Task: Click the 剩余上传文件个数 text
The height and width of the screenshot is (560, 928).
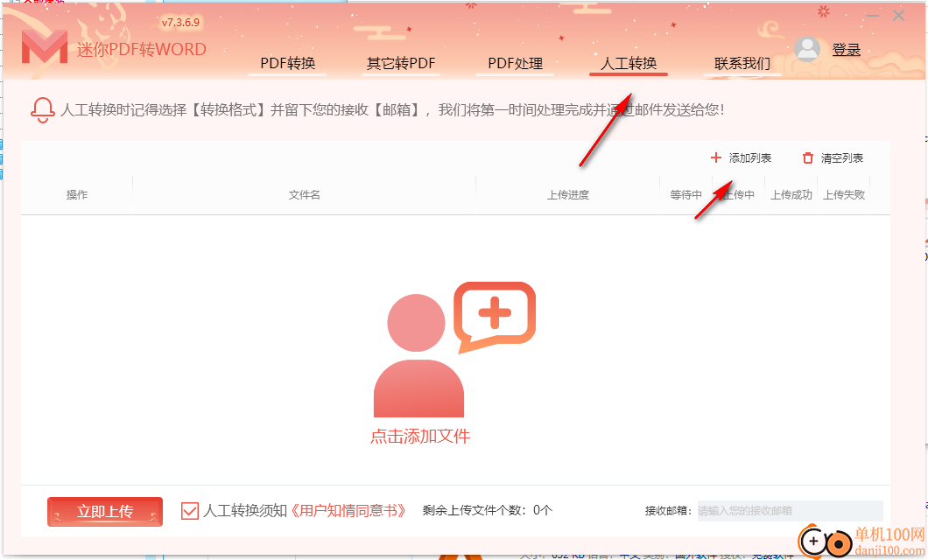Action: pos(487,510)
